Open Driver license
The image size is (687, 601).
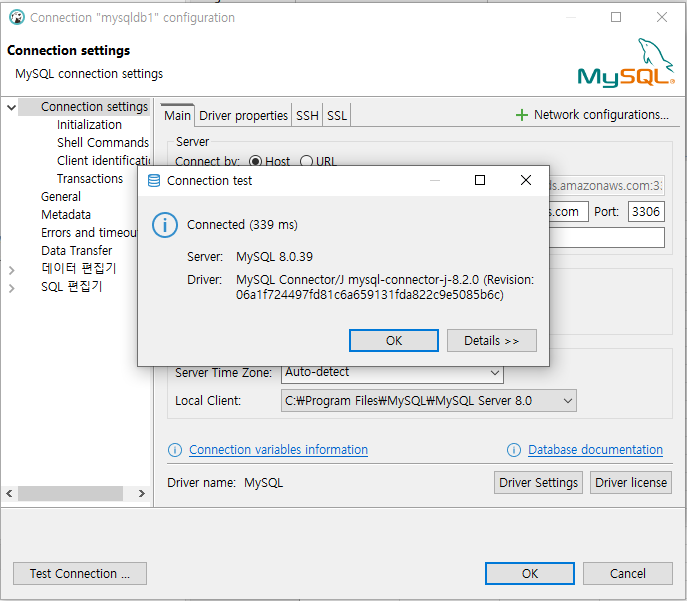click(631, 483)
